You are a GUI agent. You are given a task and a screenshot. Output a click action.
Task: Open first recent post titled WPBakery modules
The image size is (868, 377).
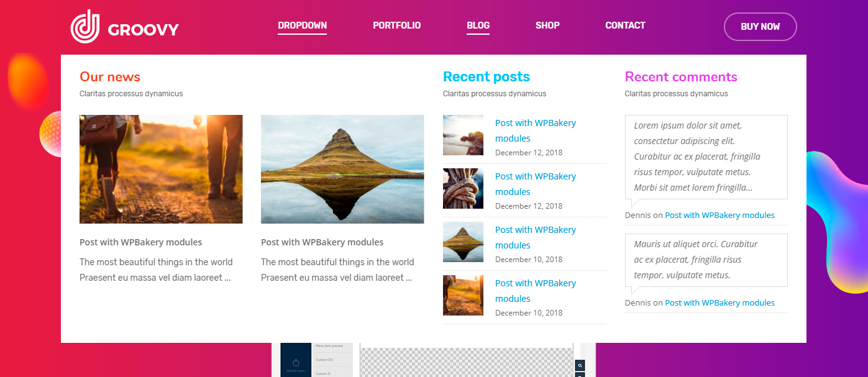[535, 130]
